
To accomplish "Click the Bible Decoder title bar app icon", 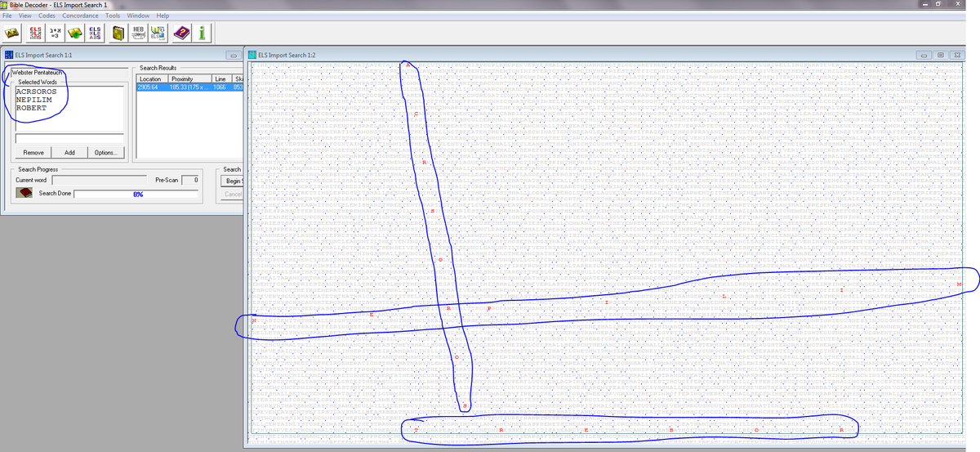I will pos(5,5).
